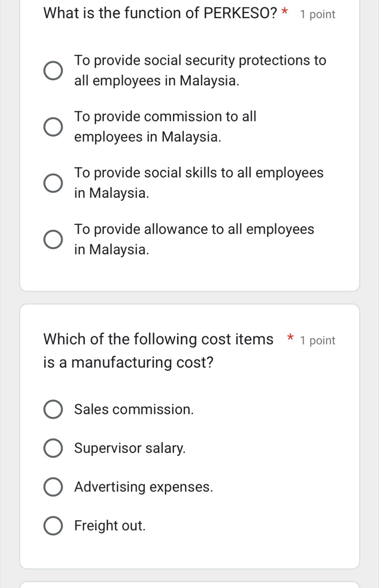Select the Freight out radio button
Screen dimensions: 379x588
point(53,526)
